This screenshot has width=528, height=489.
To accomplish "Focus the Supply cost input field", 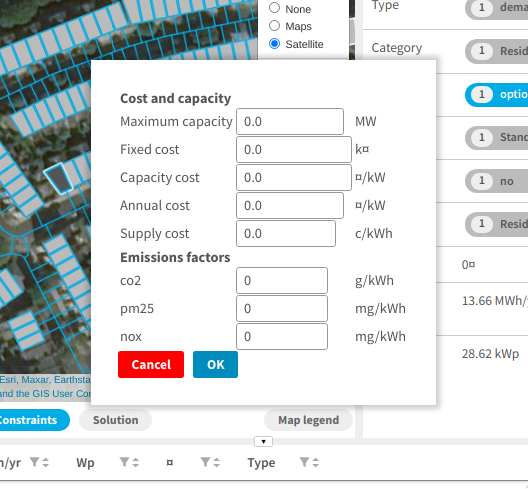I will coord(286,234).
